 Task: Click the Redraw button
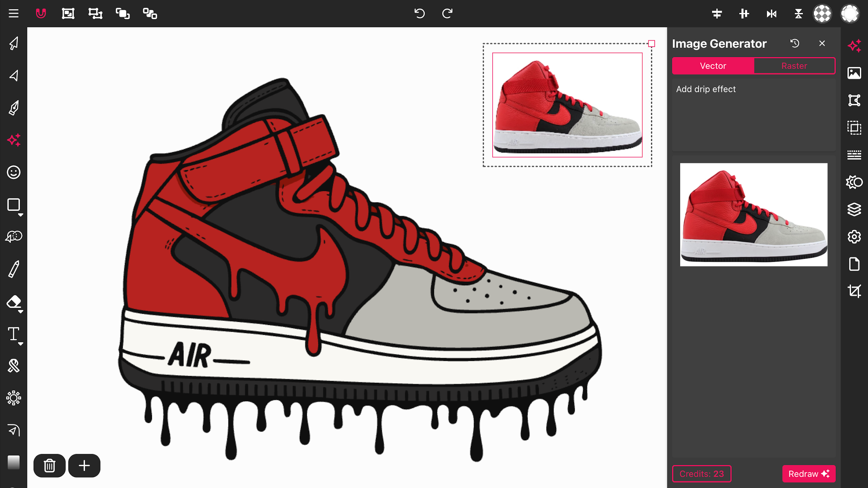point(809,474)
